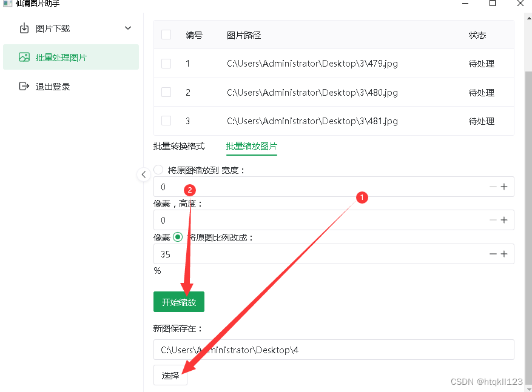Check the box for row 479.jpg
The height and width of the screenshot is (392, 532).
[x=166, y=64]
